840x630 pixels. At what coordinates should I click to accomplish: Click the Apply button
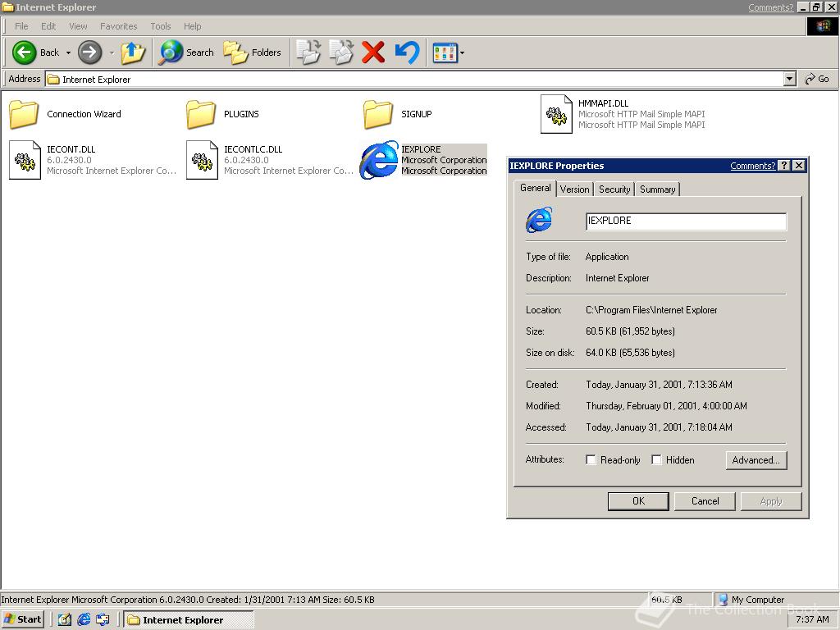[x=771, y=501]
